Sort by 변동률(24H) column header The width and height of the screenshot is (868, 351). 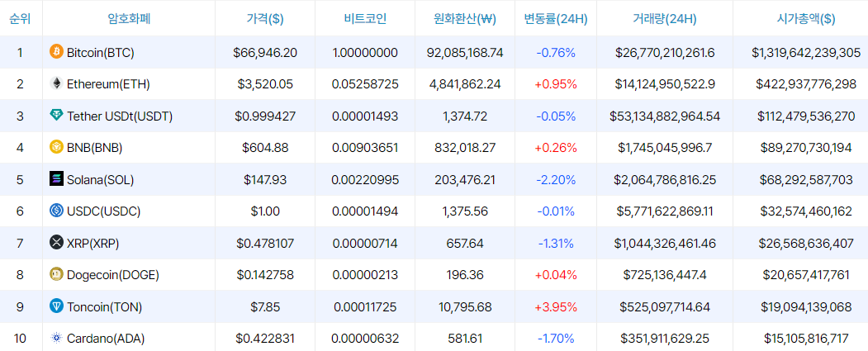click(556, 19)
